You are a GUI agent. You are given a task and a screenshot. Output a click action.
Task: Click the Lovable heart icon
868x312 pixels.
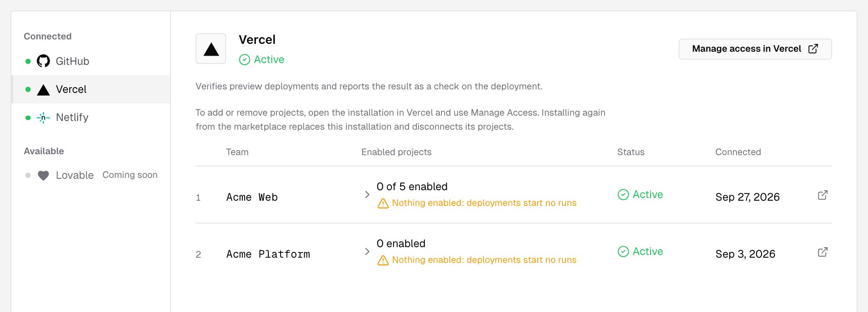[43, 175]
